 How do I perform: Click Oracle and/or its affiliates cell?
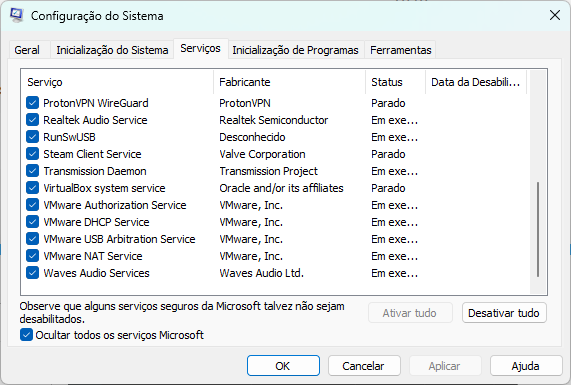pos(281,188)
